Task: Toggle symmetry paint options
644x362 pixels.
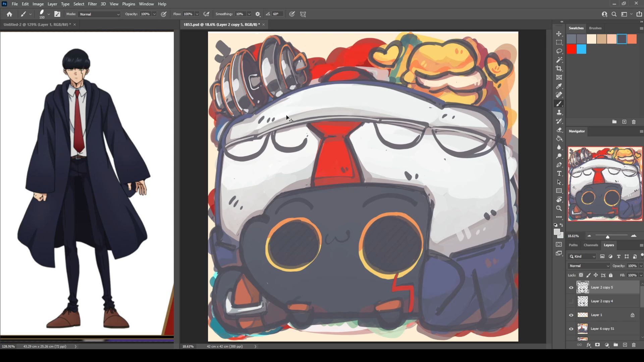Action: 303,14
